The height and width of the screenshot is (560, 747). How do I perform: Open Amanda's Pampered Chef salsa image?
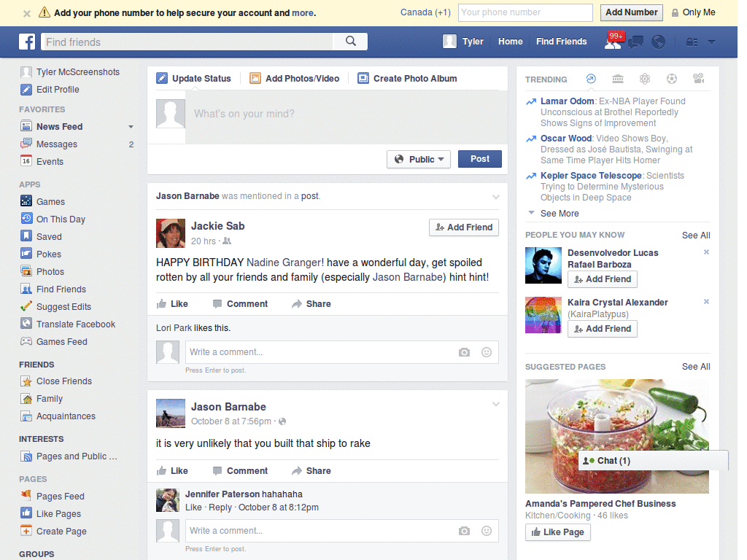(617, 436)
